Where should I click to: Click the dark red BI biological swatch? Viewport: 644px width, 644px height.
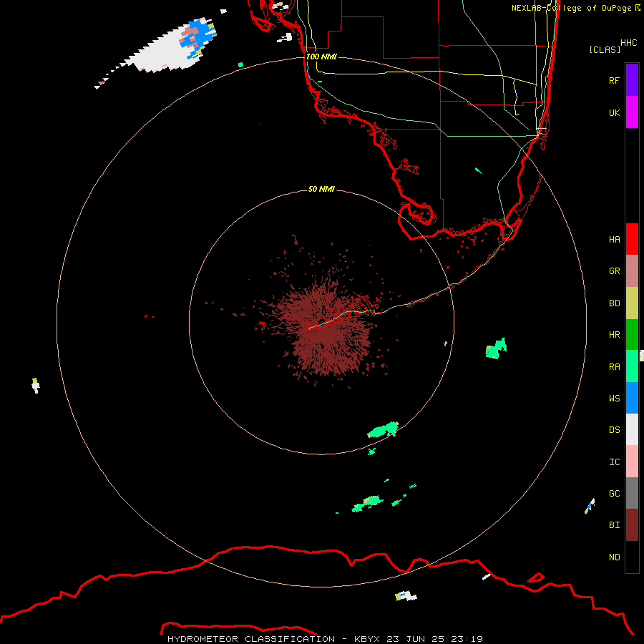click(x=632, y=525)
